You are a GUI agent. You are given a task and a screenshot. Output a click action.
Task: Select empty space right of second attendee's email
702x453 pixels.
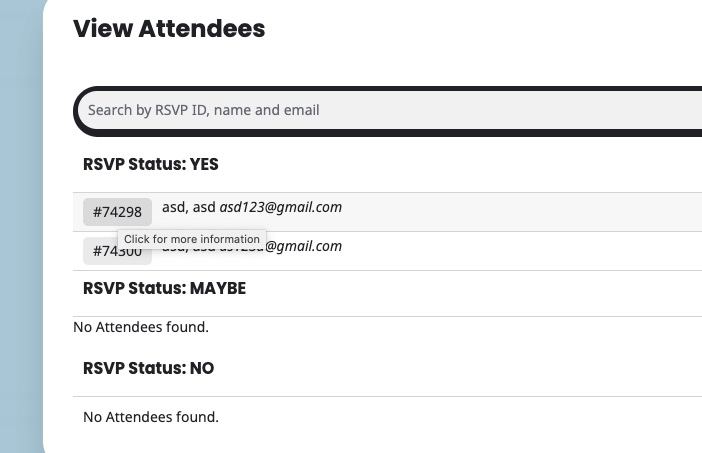520,250
